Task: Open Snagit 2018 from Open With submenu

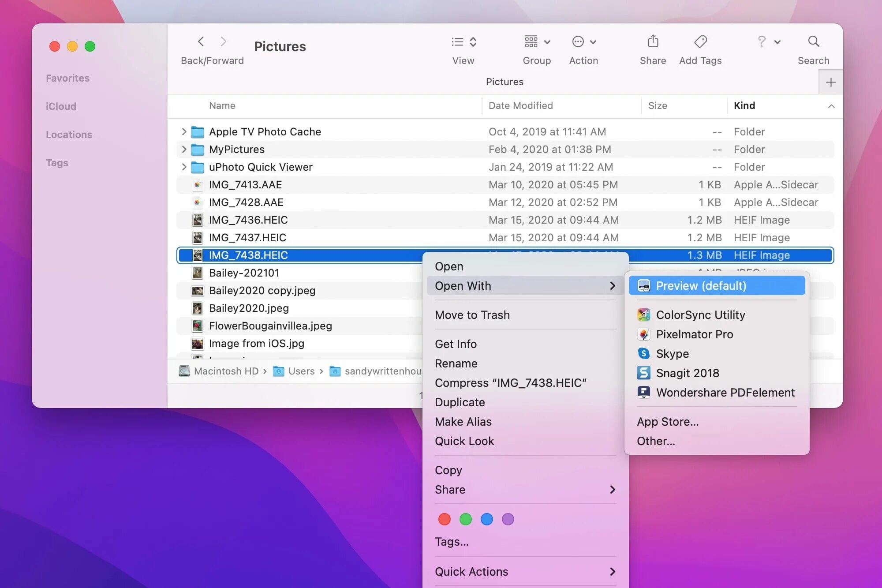Action: (687, 373)
